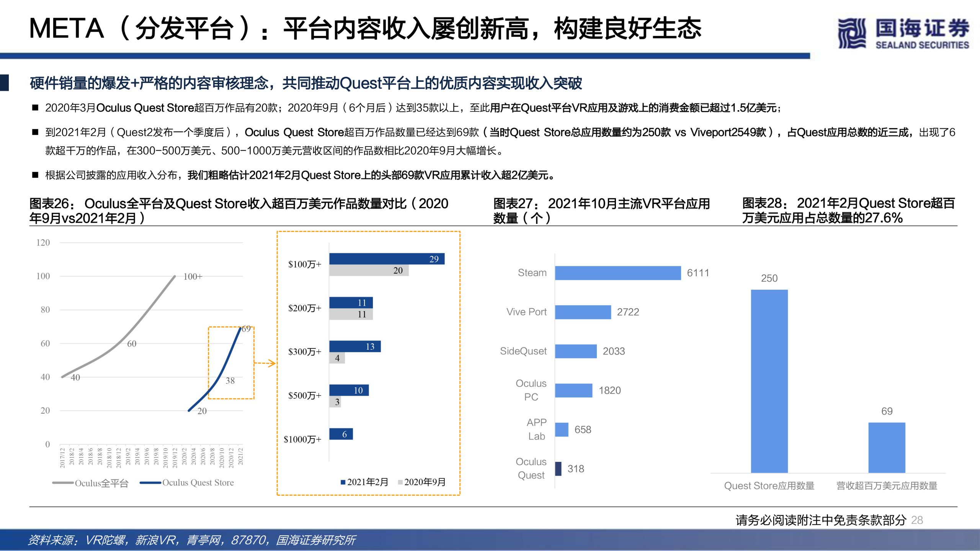Click the Vive Port bar showing 2722
This screenshot has height=551, width=980.
click(583, 312)
